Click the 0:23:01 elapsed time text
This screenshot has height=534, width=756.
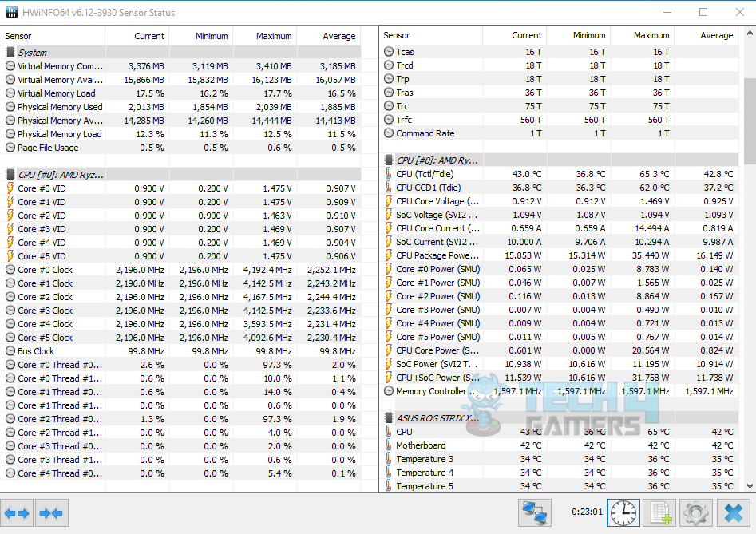tap(587, 512)
